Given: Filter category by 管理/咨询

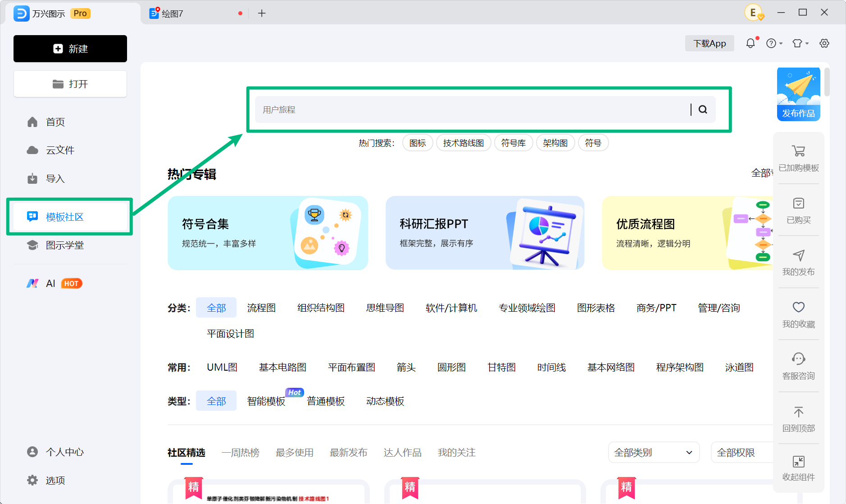Looking at the screenshot, I should coord(719,308).
